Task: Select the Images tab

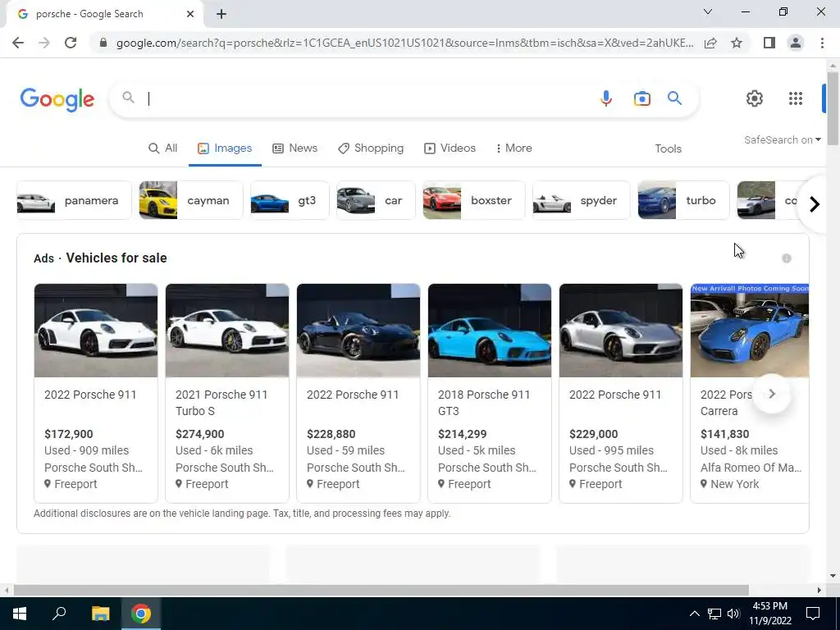Action: tap(225, 148)
